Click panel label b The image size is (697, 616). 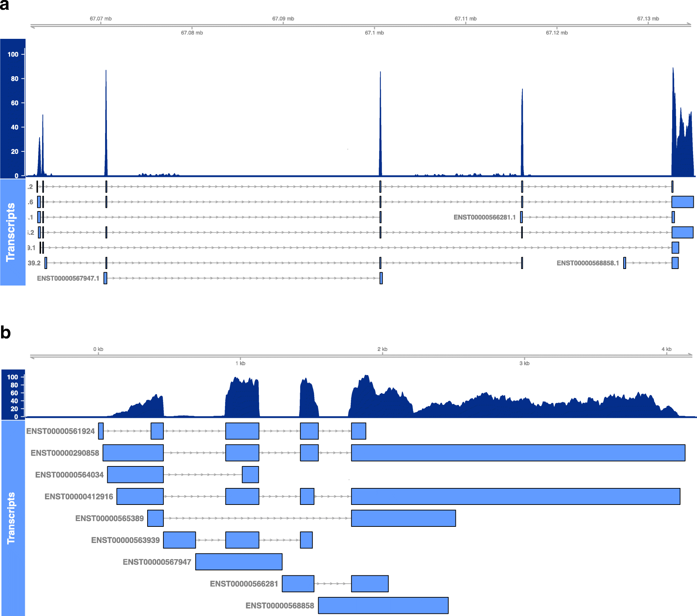pos(5,332)
